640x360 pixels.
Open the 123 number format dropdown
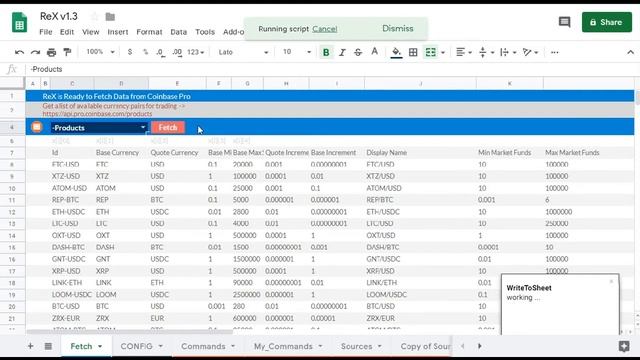coord(196,52)
